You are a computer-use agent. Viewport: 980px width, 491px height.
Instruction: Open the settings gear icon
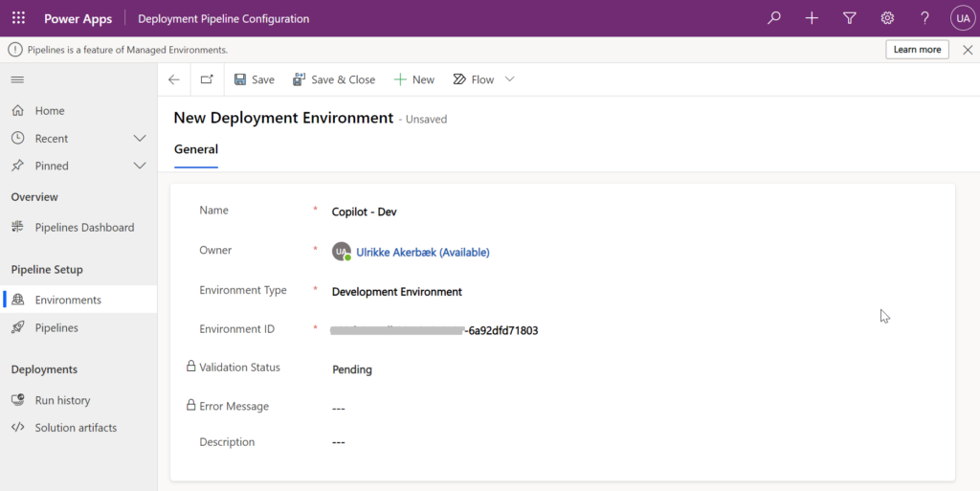[887, 18]
